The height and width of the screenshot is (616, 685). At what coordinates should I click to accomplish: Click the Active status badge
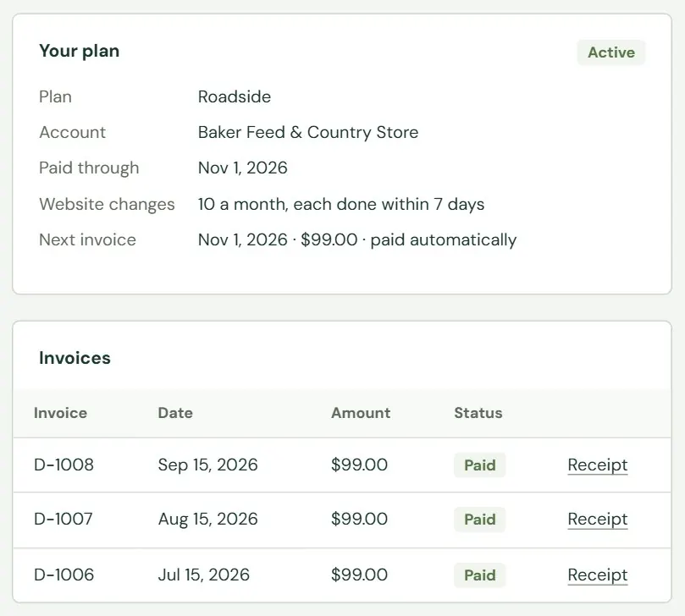point(610,52)
